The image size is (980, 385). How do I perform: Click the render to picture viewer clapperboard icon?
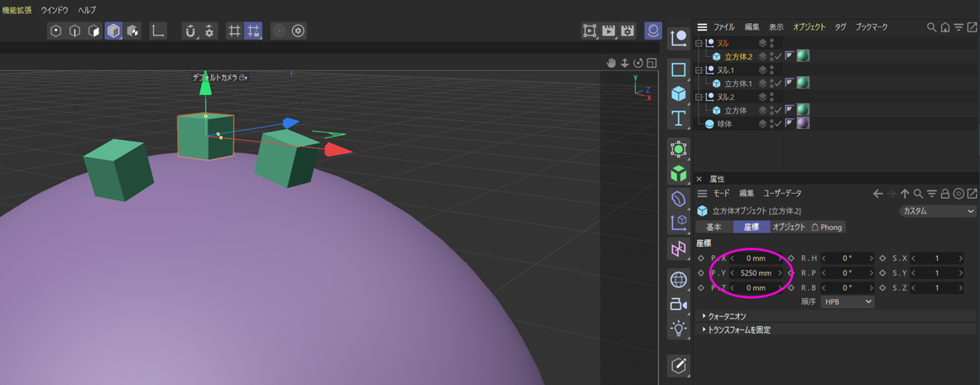pos(609,31)
